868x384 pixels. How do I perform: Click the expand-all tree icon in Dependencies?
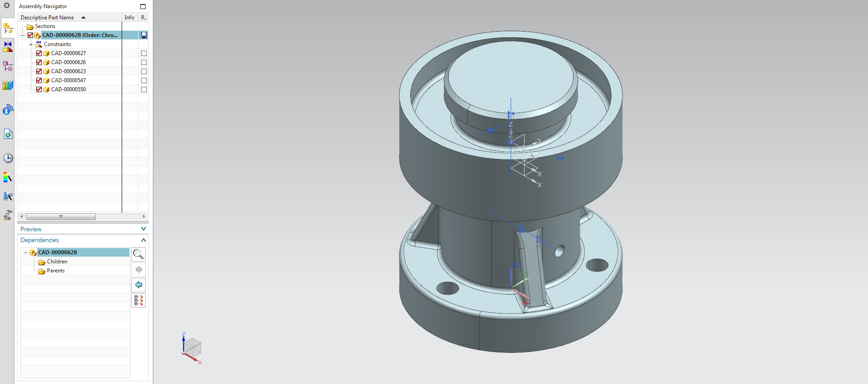tap(138, 300)
